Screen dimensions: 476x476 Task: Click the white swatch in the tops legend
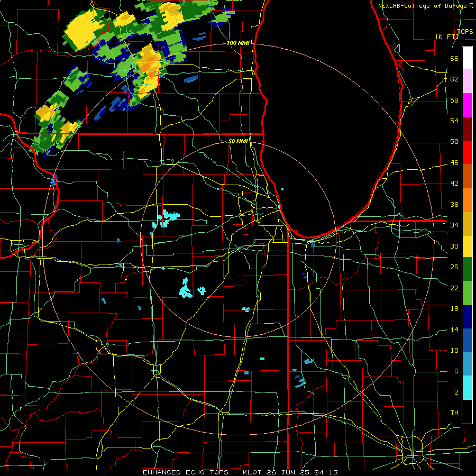467,58
